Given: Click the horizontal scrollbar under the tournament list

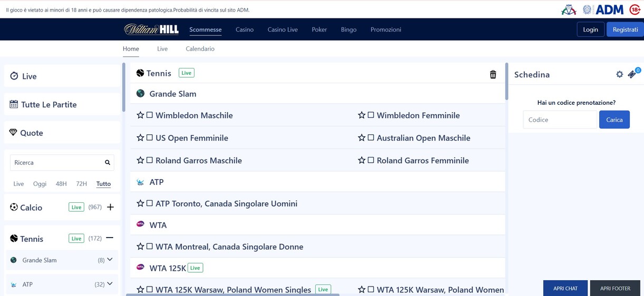Looking at the screenshot, I should (x=232, y=294).
